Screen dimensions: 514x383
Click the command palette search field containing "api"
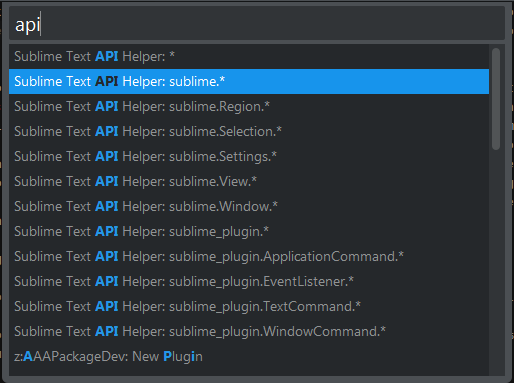tap(257, 24)
